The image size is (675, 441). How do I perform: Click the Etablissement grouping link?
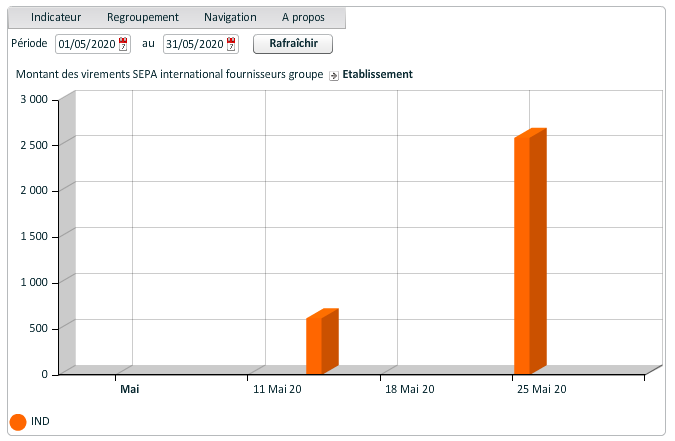[378, 75]
